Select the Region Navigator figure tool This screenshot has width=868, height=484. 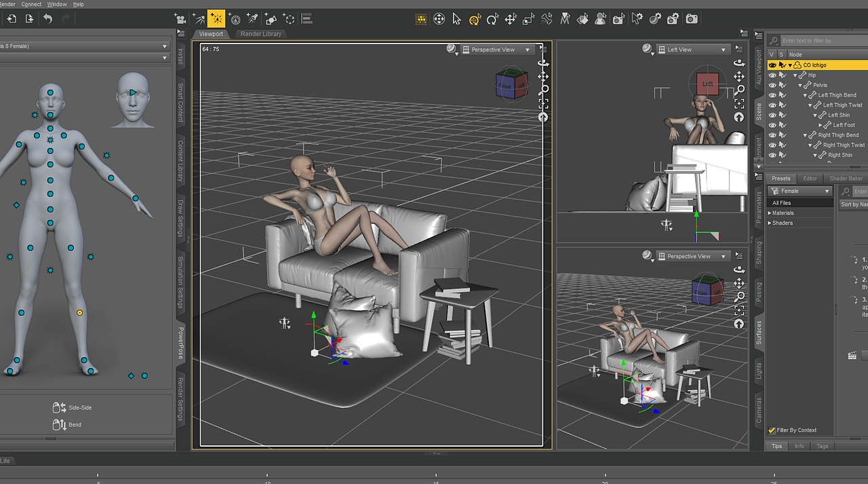(600, 19)
